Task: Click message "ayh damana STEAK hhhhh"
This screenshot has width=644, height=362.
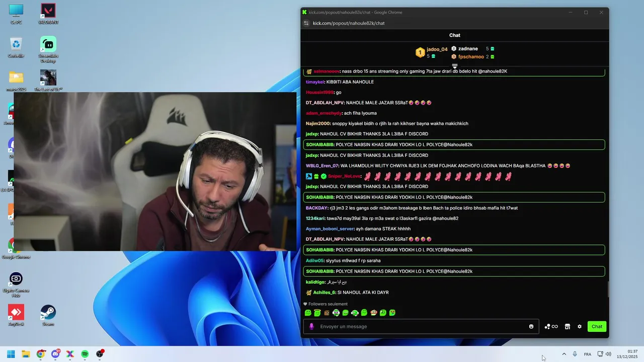Action: pos(383,229)
